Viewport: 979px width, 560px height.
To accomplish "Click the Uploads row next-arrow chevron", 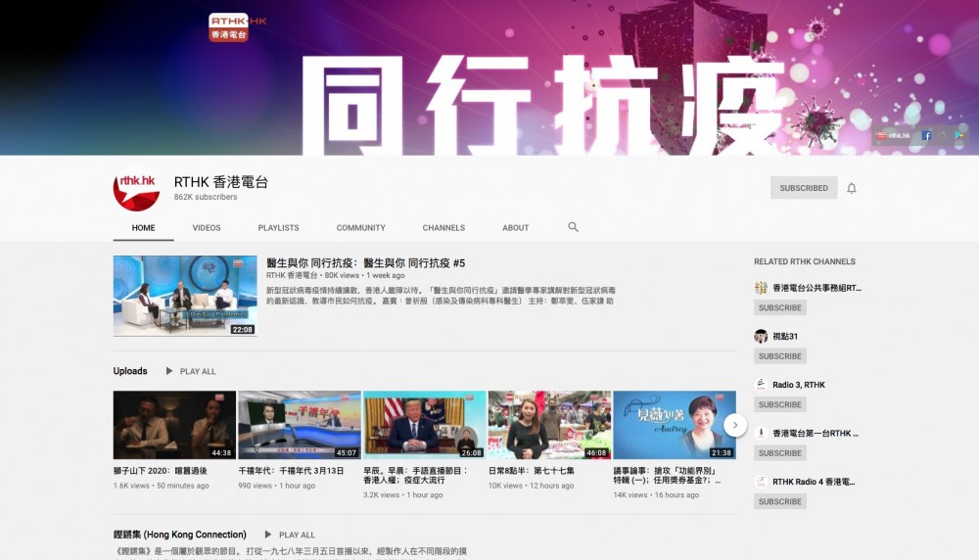I will pyautogui.click(x=735, y=425).
